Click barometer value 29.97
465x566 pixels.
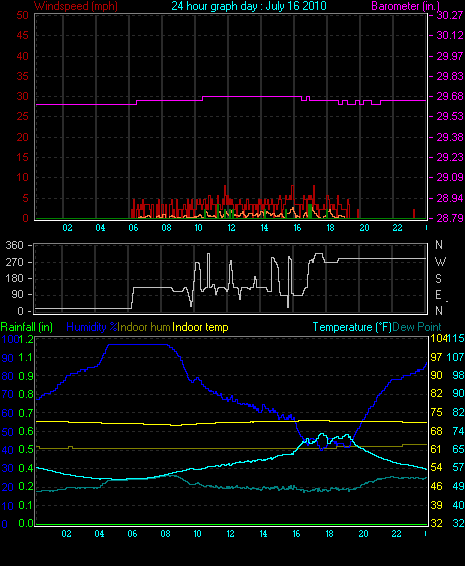[449, 56]
